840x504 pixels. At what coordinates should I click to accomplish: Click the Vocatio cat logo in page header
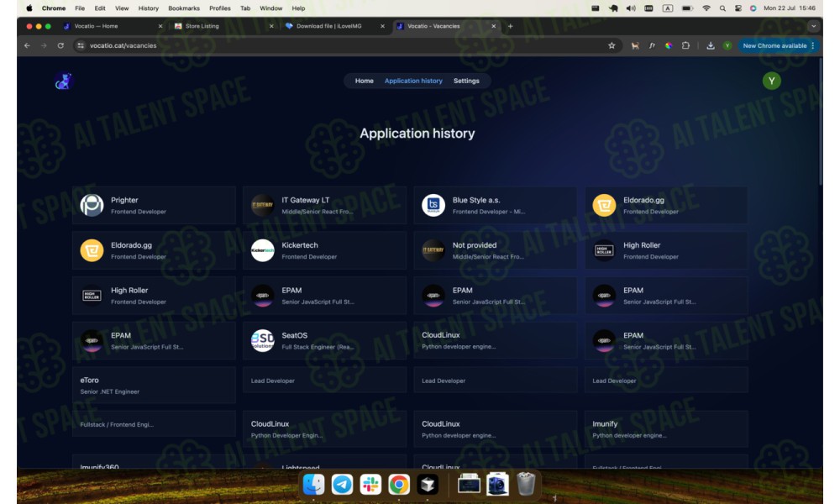coord(63,81)
